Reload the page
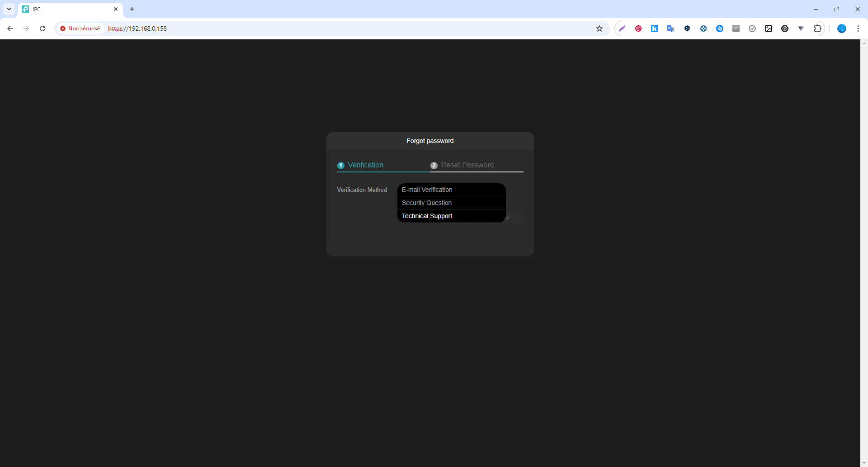Screen dimensions: 868x467 [42, 29]
